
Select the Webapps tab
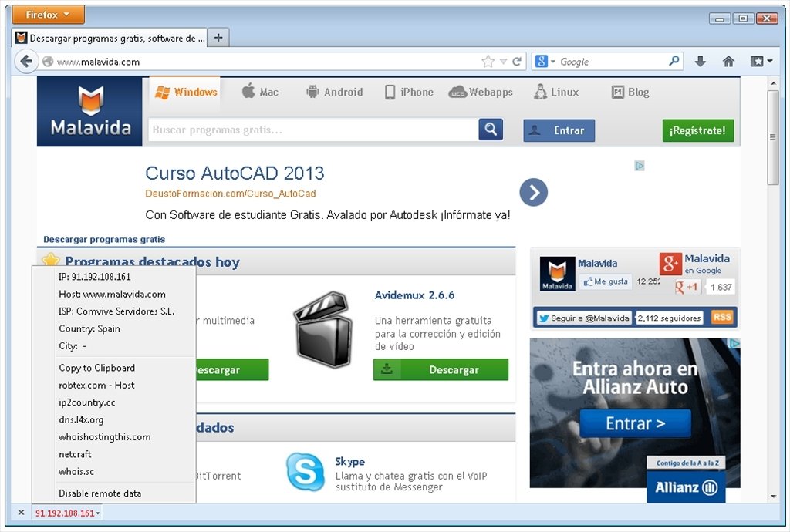tap(481, 92)
